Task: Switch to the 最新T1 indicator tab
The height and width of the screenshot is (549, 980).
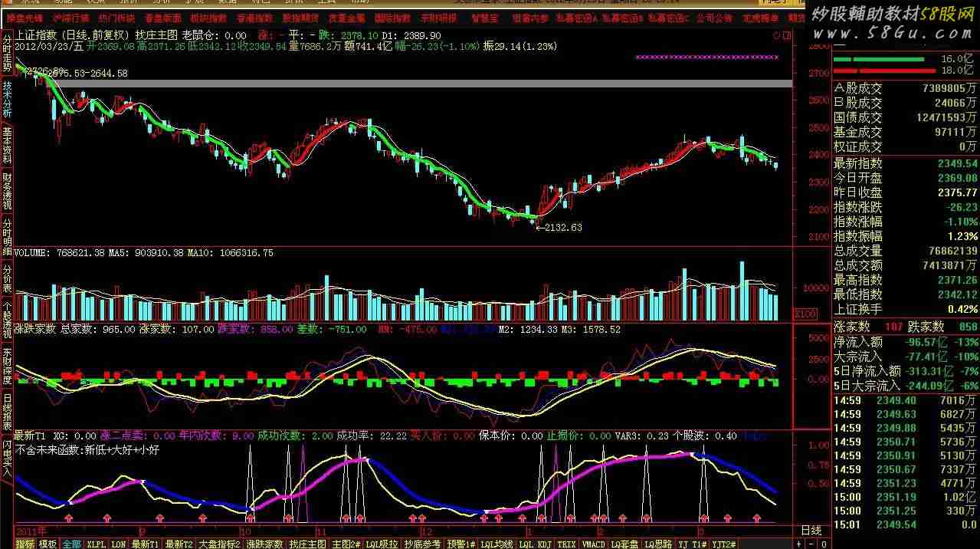Action: point(146,544)
